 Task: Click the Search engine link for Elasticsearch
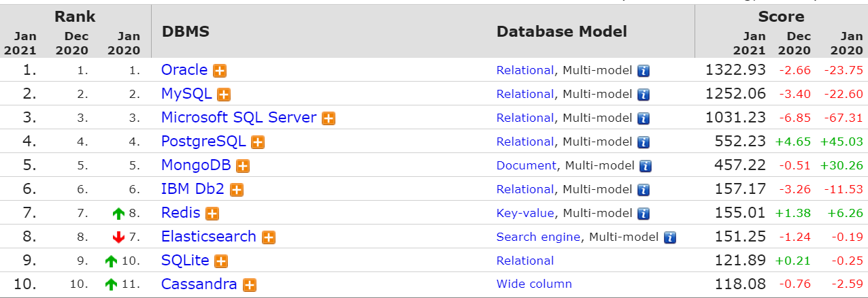click(x=539, y=237)
